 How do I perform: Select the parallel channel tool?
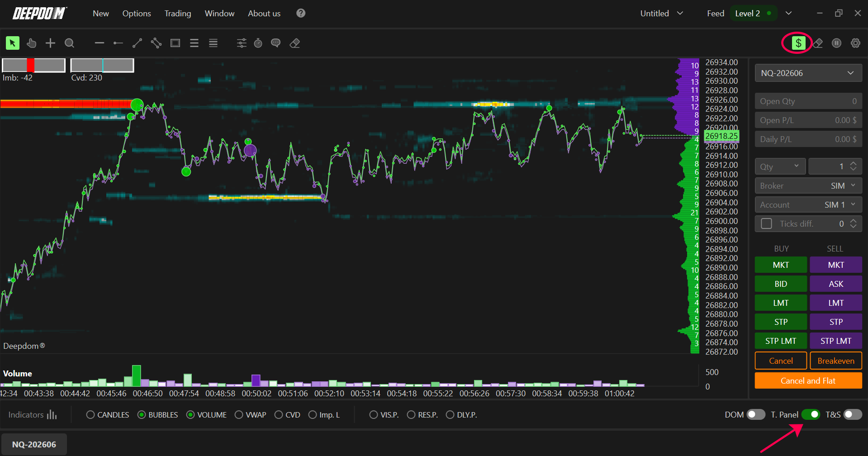[156, 43]
